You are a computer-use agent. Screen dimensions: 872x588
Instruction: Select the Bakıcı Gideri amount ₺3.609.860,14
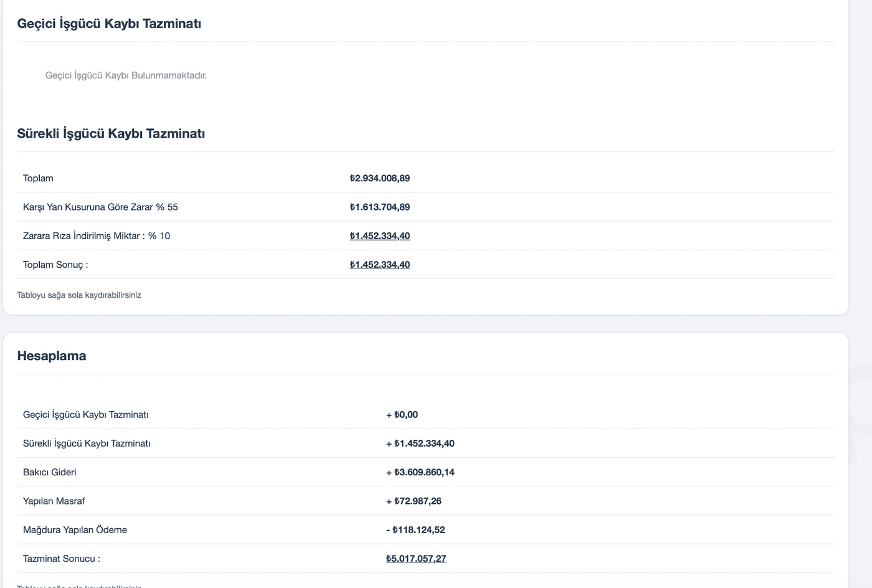(x=424, y=472)
